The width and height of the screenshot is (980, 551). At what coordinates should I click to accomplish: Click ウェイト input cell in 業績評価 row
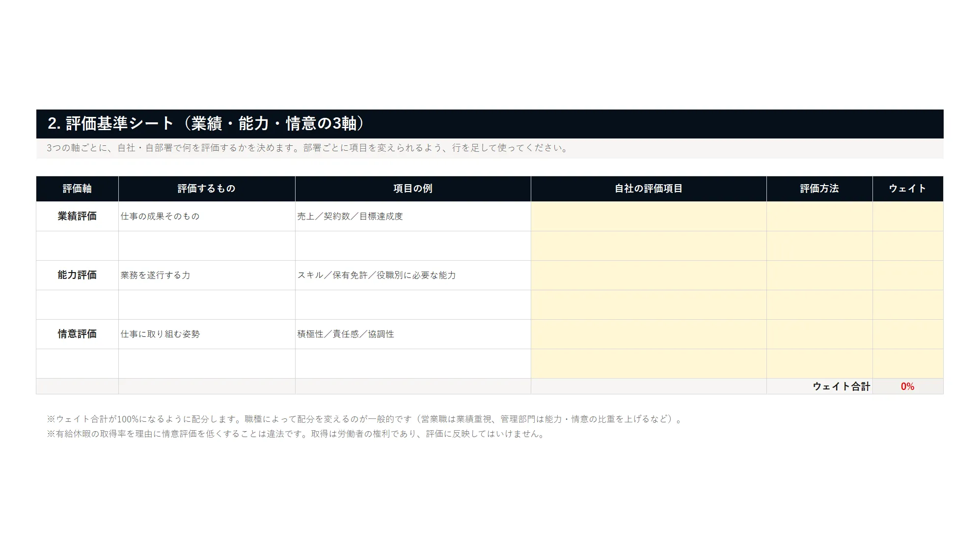coord(908,216)
